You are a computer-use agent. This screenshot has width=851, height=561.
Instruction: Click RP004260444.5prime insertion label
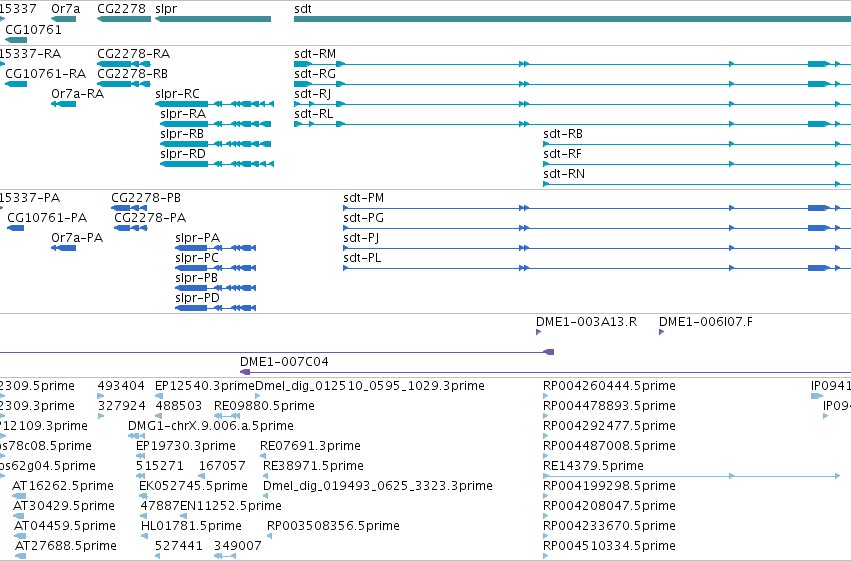point(609,386)
